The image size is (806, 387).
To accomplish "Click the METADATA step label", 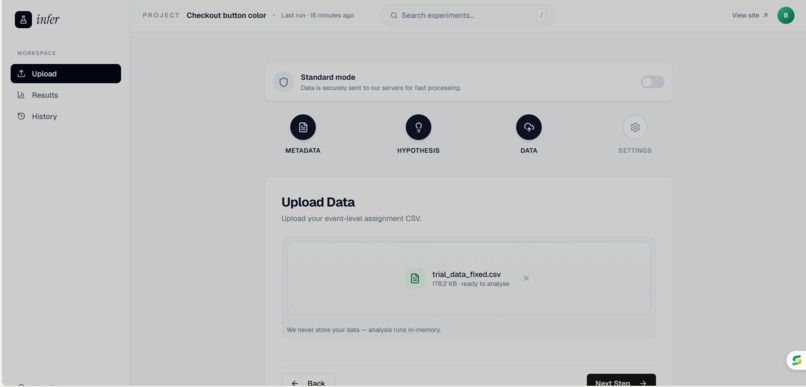I will (303, 151).
